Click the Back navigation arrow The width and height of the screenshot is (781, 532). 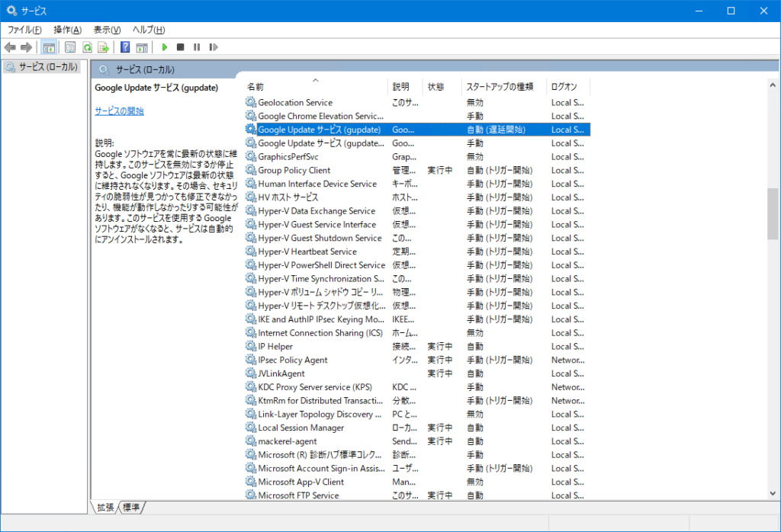[x=10, y=46]
